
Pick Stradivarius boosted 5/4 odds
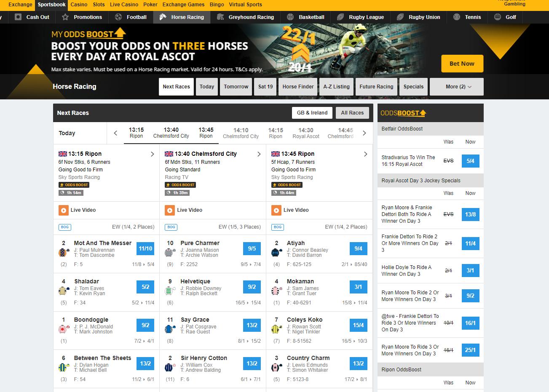click(470, 161)
